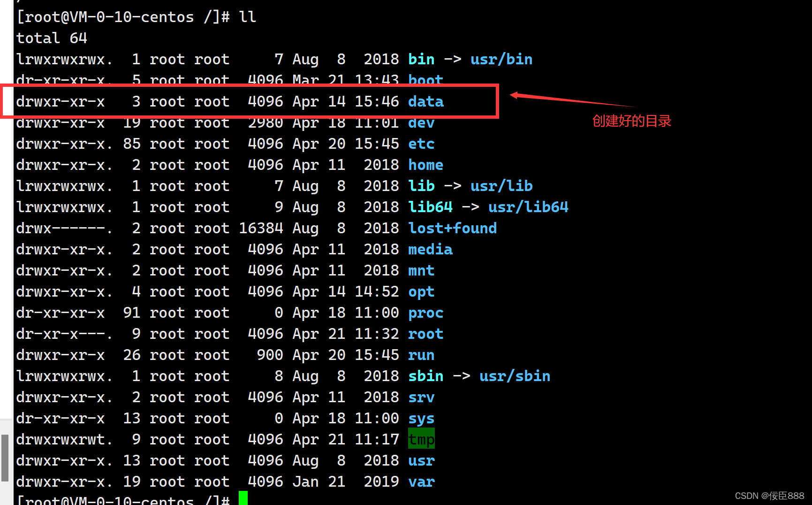The width and height of the screenshot is (812, 505).
Task: Click the 'dev' directory name
Action: click(421, 123)
